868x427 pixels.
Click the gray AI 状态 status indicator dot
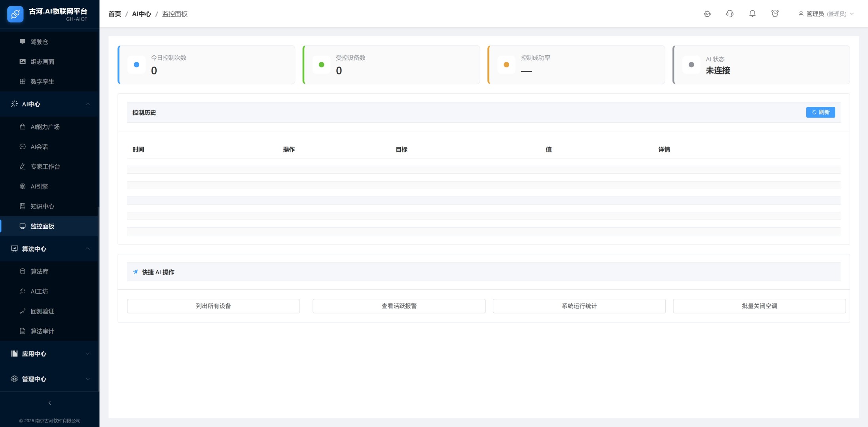click(x=691, y=65)
